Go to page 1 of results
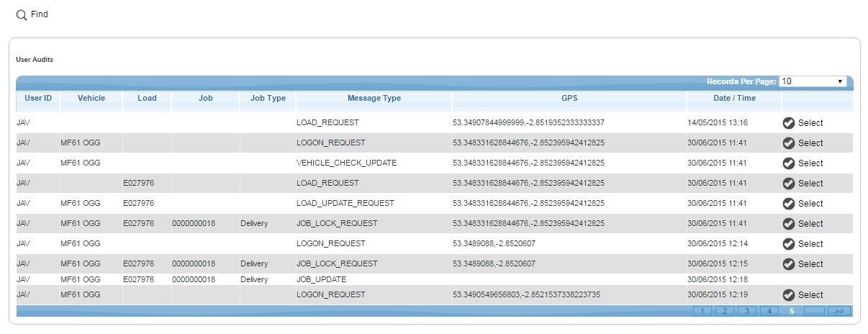The height and width of the screenshot is (334, 868). pos(703,311)
